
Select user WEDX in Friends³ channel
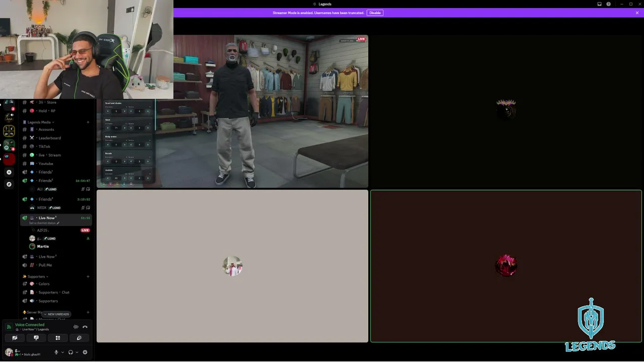click(59, 208)
